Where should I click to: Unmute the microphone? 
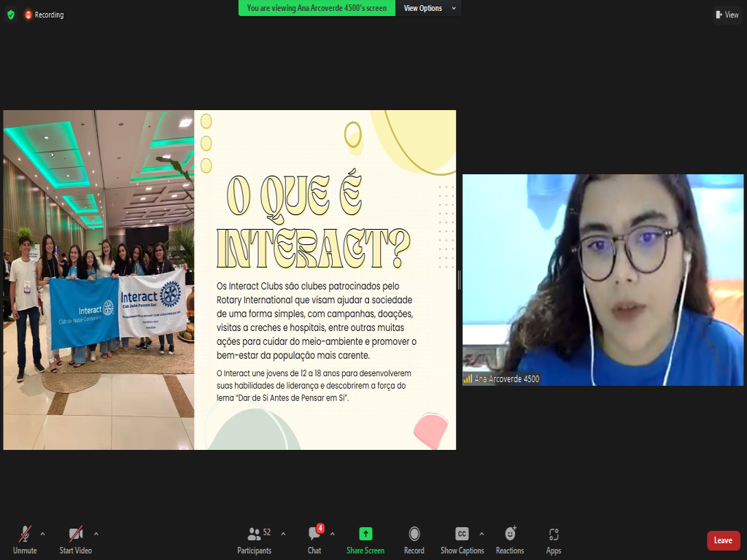(25, 540)
